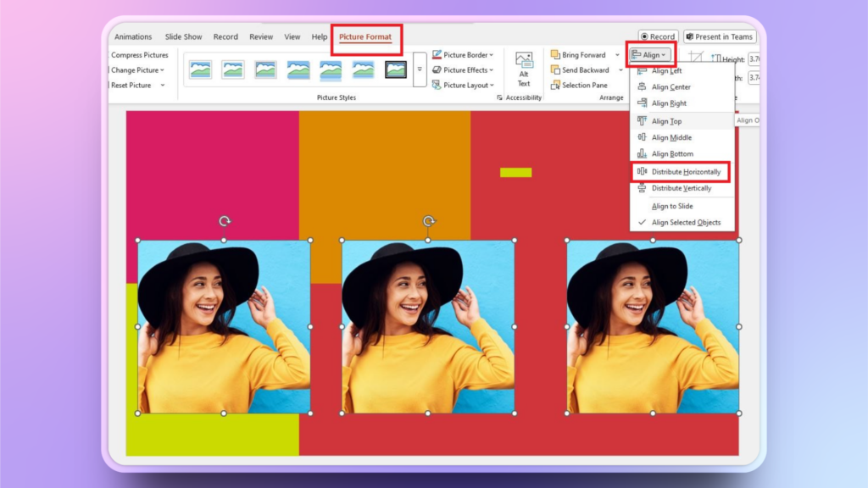Click the left picture's rotate handle
The image size is (868, 488).
[224, 221]
